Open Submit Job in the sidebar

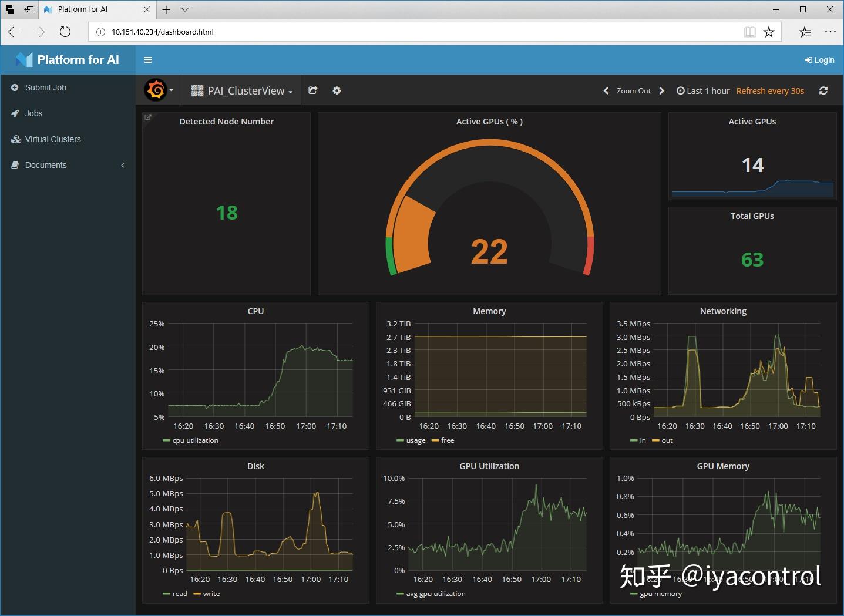click(x=45, y=87)
